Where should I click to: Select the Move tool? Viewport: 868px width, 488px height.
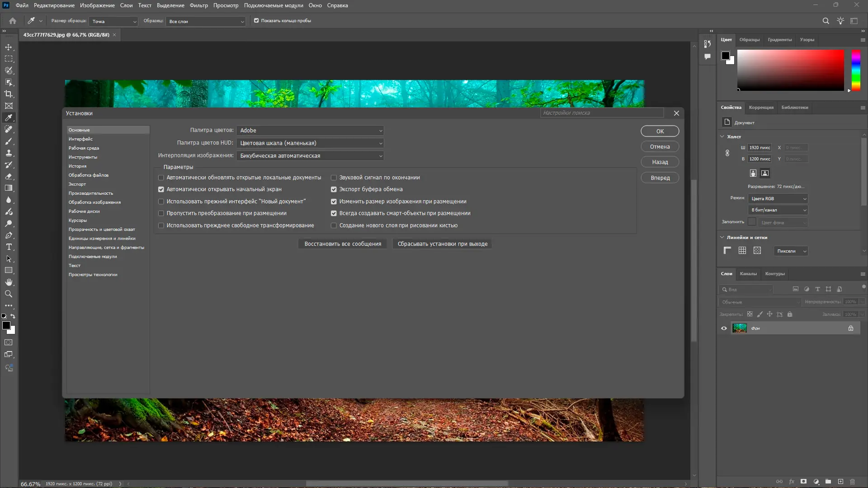click(9, 47)
